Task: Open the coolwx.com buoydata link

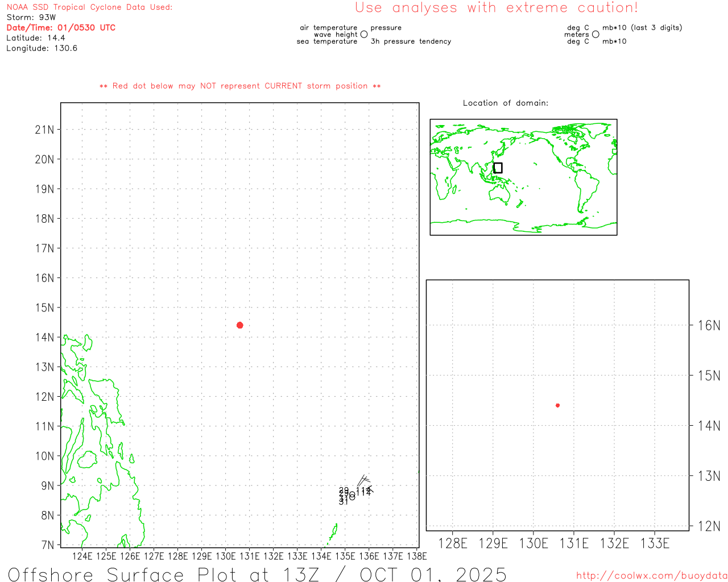Action: click(x=651, y=576)
